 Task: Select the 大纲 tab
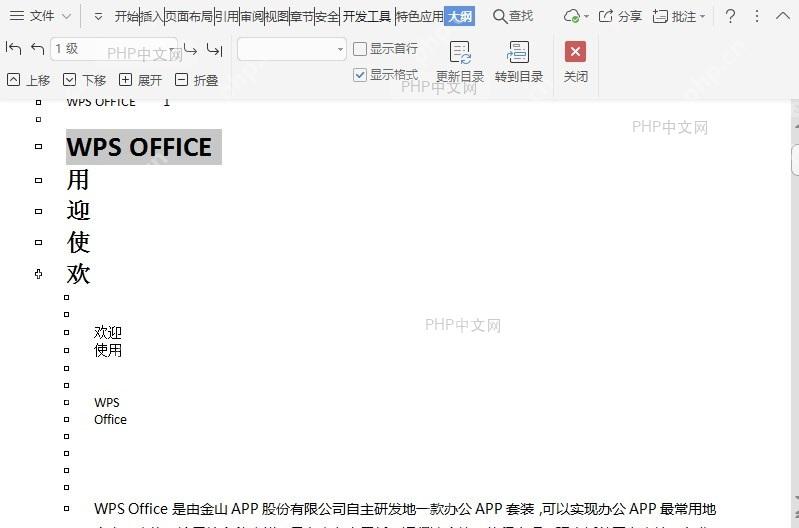(460, 17)
